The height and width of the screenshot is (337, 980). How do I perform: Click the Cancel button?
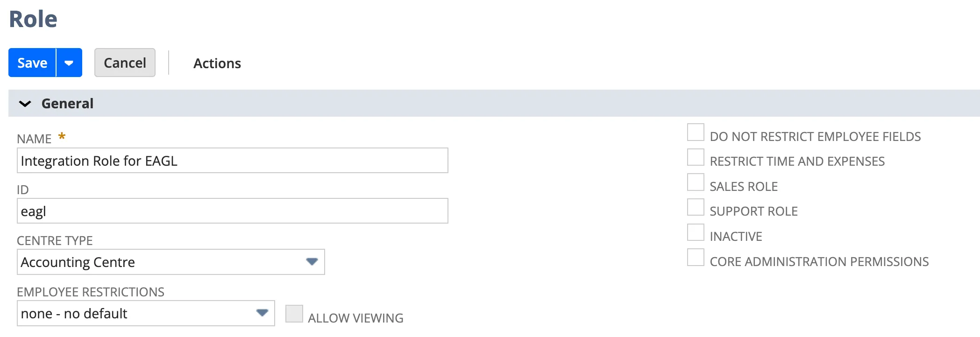(x=125, y=63)
